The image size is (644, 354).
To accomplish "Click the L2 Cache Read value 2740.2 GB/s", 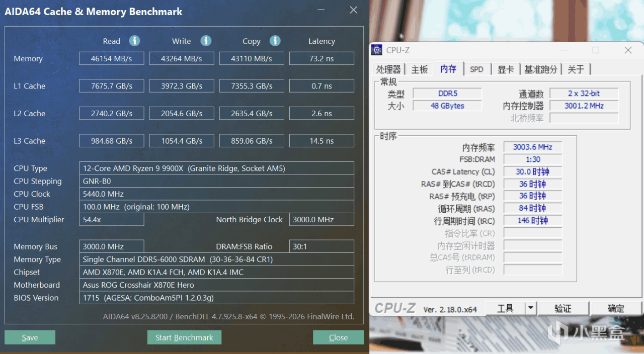I will click(x=112, y=113).
